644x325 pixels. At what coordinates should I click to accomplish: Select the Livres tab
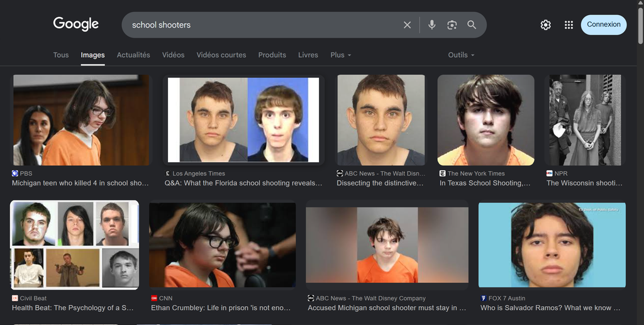308,55
